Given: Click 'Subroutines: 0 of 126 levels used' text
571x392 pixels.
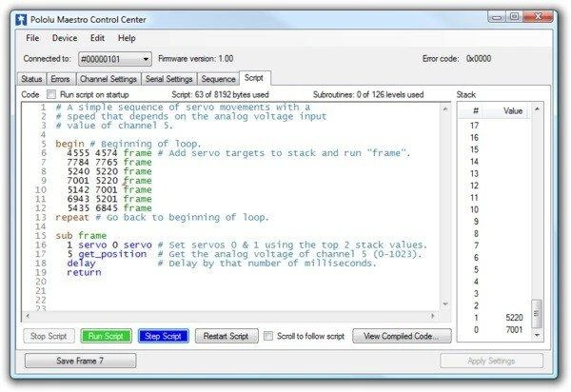Looking at the screenshot, I should [x=368, y=94].
